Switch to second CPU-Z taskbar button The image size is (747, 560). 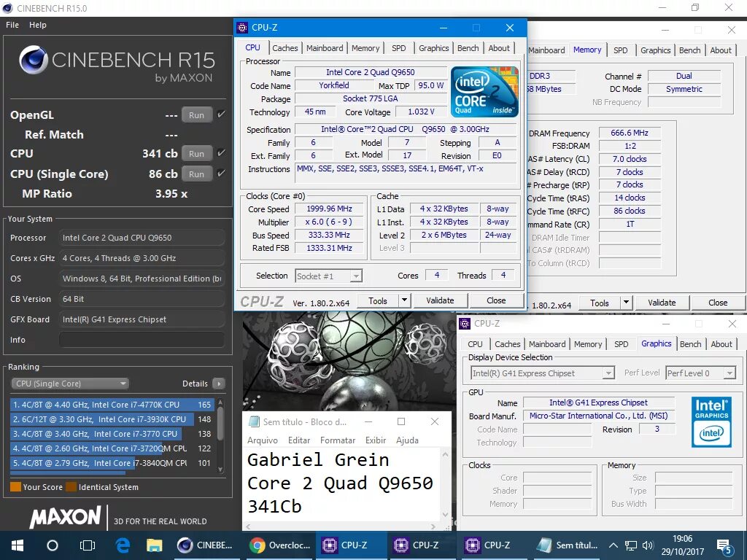[x=422, y=545]
